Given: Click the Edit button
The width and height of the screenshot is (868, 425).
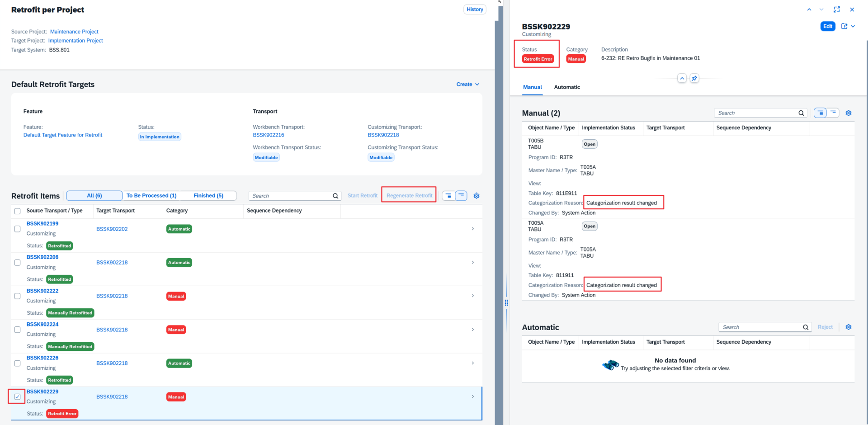Looking at the screenshot, I should tap(827, 26).
